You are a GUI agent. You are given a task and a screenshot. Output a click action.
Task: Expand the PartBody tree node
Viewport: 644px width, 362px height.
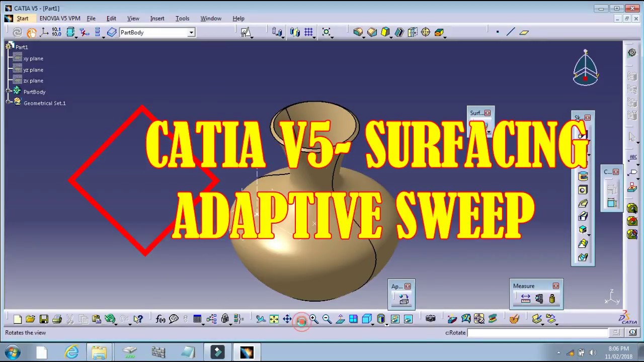click(9, 92)
